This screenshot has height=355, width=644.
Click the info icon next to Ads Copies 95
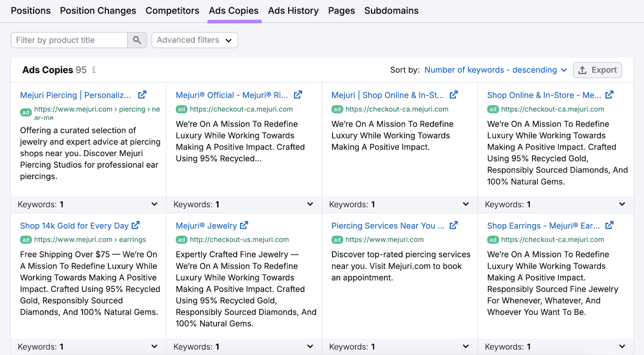pos(94,70)
